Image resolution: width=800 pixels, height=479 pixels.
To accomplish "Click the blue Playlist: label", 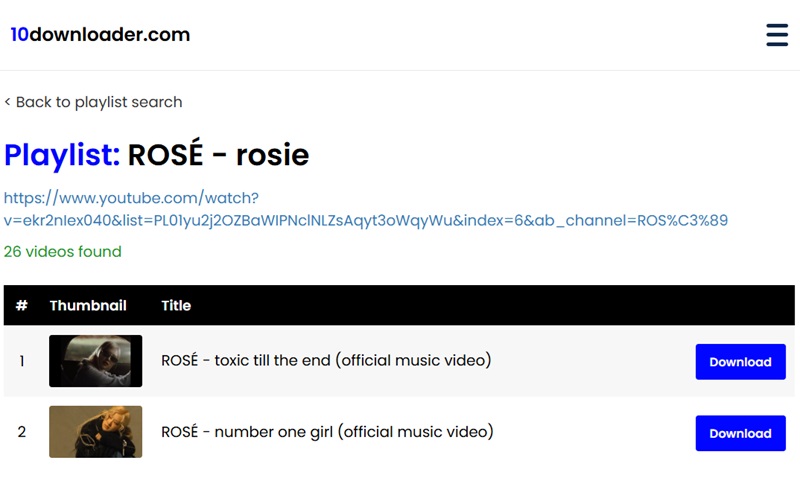I will tap(62, 155).
